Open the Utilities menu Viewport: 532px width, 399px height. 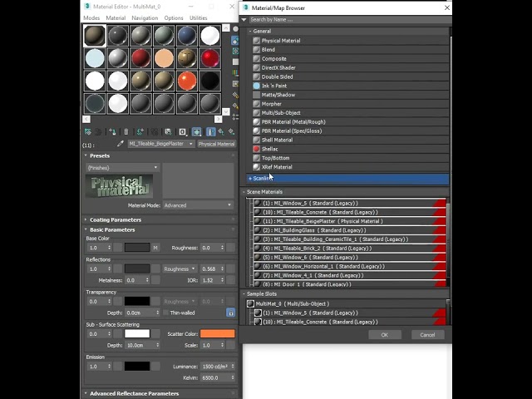pyautogui.click(x=199, y=18)
